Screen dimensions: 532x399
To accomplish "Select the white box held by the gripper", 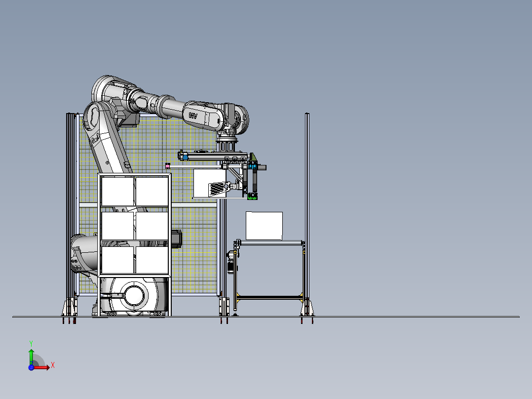I will pyautogui.click(x=209, y=184).
